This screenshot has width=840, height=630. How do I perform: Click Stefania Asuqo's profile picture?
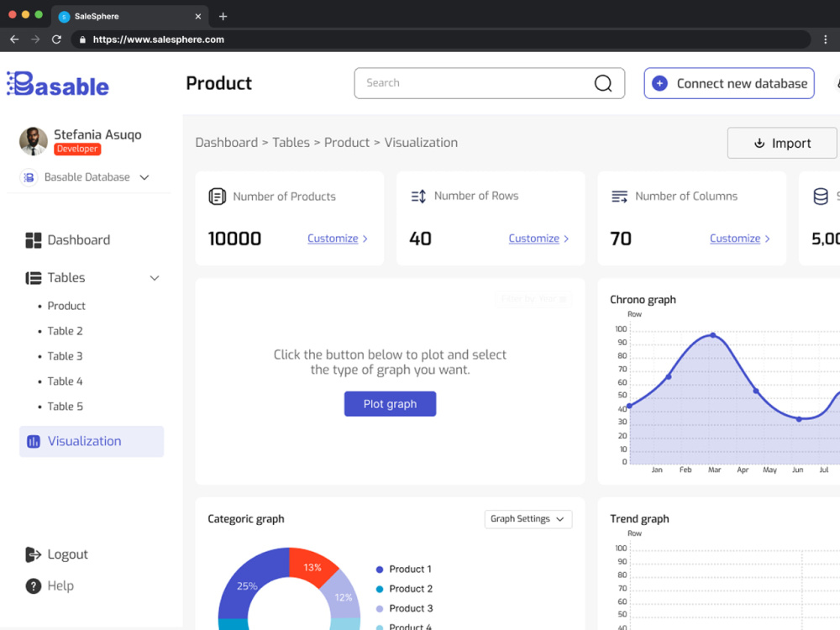(x=34, y=141)
